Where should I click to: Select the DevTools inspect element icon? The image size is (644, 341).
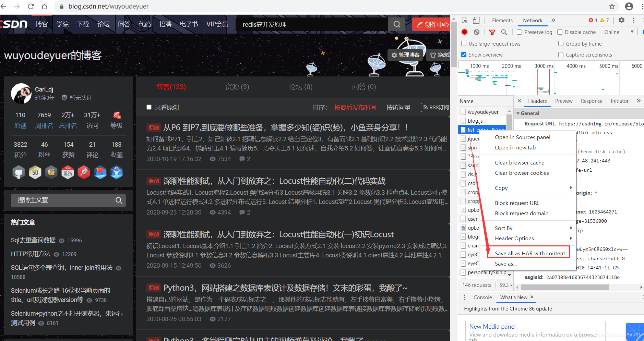(x=465, y=21)
